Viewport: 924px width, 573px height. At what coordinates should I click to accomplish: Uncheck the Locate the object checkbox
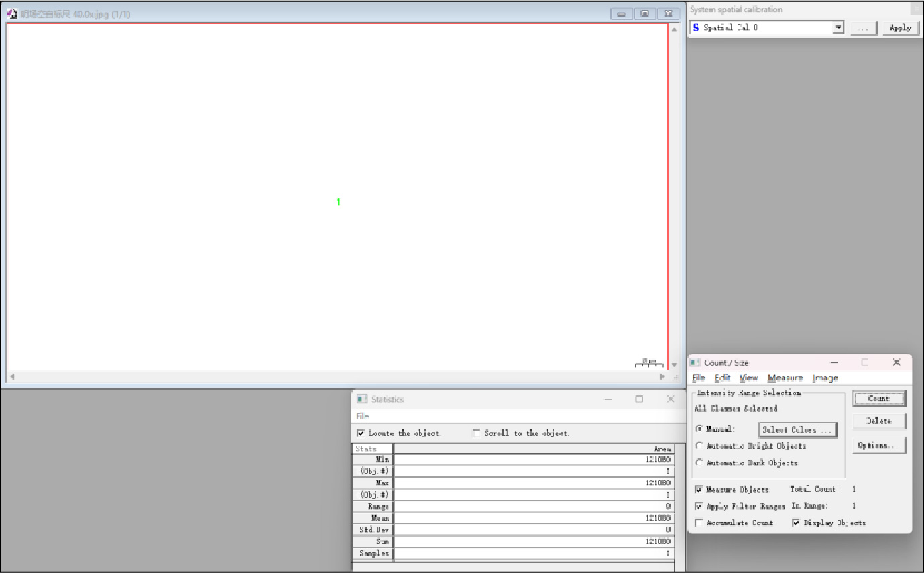point(361,433)
